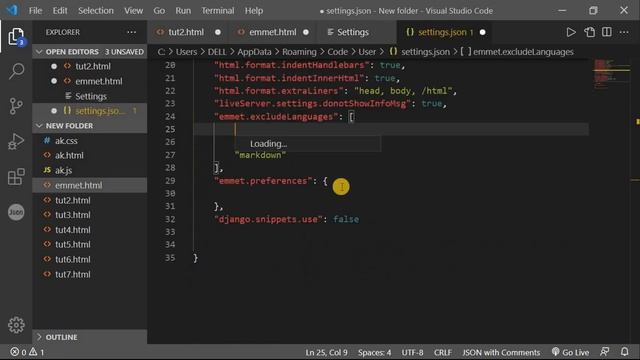Viewport: 640px width, 360px height.
Task: Open Settings UI icon in editor toolbar
Action: point(589,32)
